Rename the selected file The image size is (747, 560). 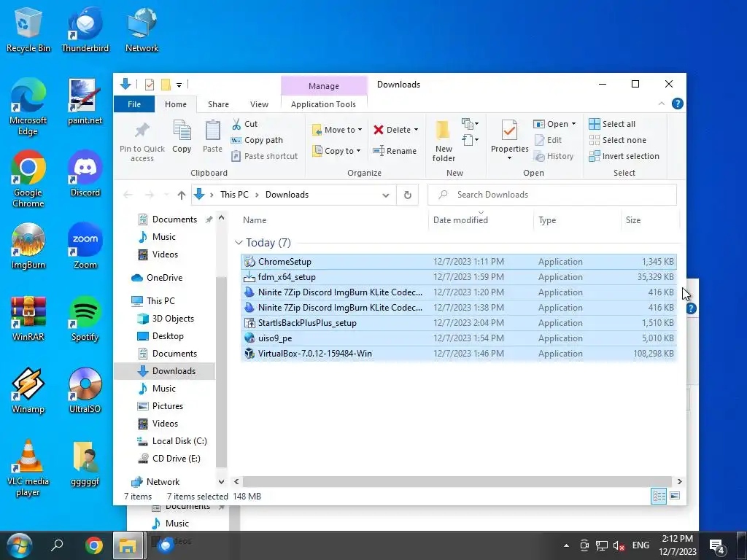395,151
